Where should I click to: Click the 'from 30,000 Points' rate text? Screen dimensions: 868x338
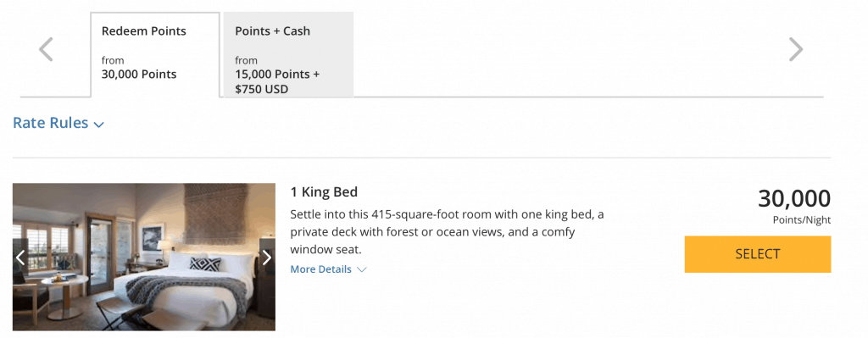(x=139, y=68)
